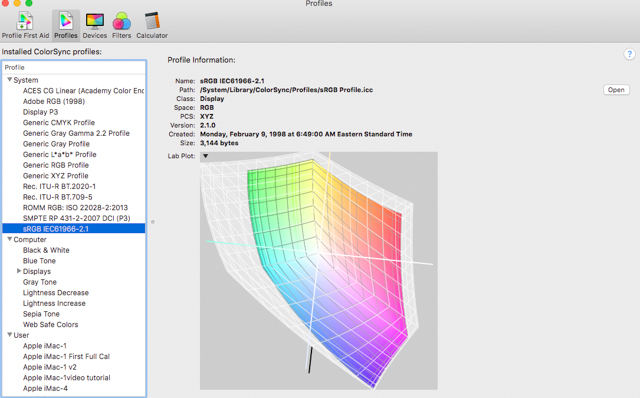The width and height of the screenshot is (640, 398).
Task: Collapse the User profiles group
Action: click(x=9, y=335)
